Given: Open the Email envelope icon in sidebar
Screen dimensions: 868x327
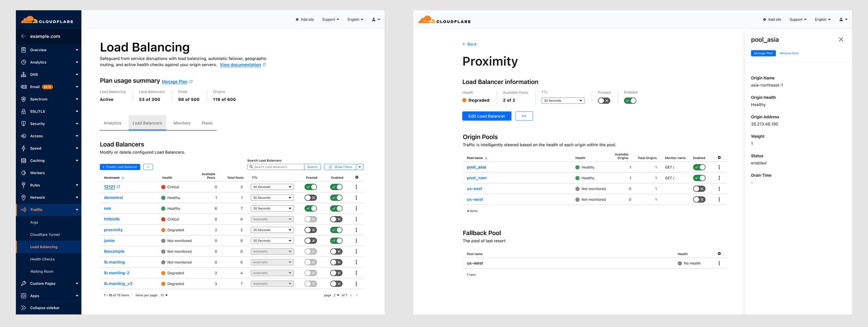Looking at the screenshot, I should [x=24, y=87].
